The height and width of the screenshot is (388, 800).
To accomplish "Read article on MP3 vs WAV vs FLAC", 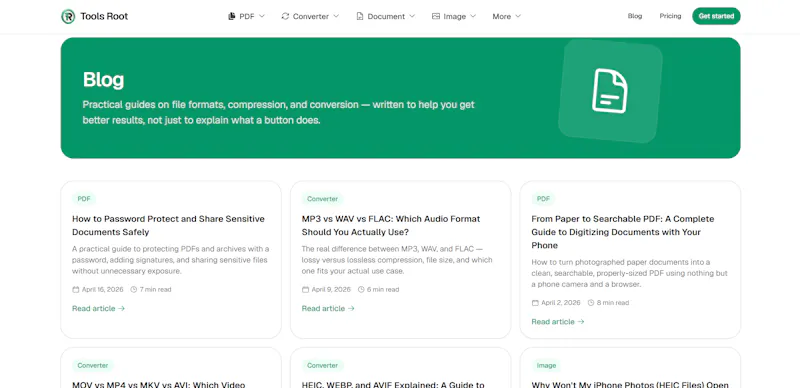I will 328,308.
